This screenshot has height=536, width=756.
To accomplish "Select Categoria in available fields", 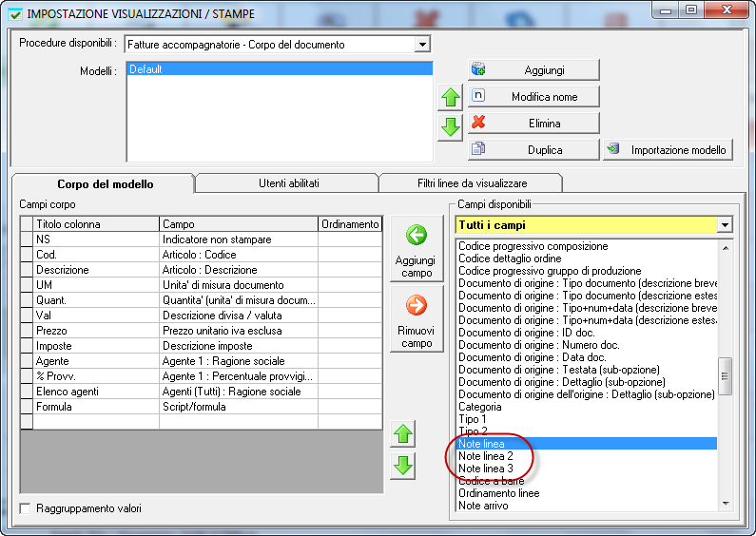I will tap(587, 407).
